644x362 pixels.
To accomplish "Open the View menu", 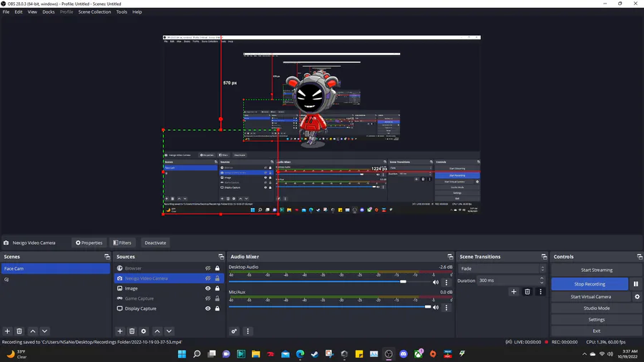I will pos(32,12).
